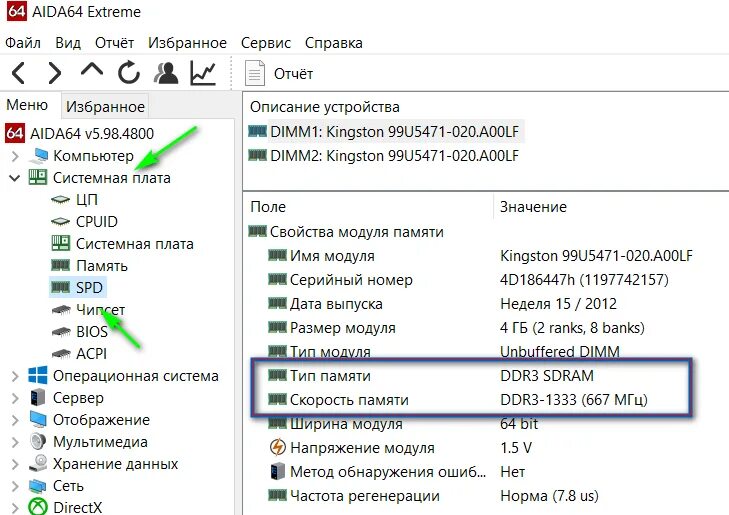Click the ЦП processor chip icon
This screenshot has width=729, height=515.
[60, 200]
